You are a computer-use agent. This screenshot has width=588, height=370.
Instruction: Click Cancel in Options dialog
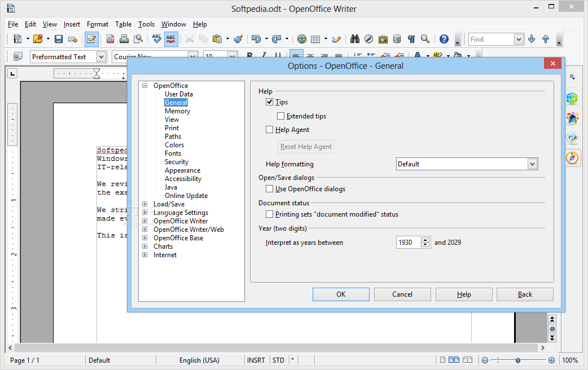pyautogui.click(x=402, y=294)
